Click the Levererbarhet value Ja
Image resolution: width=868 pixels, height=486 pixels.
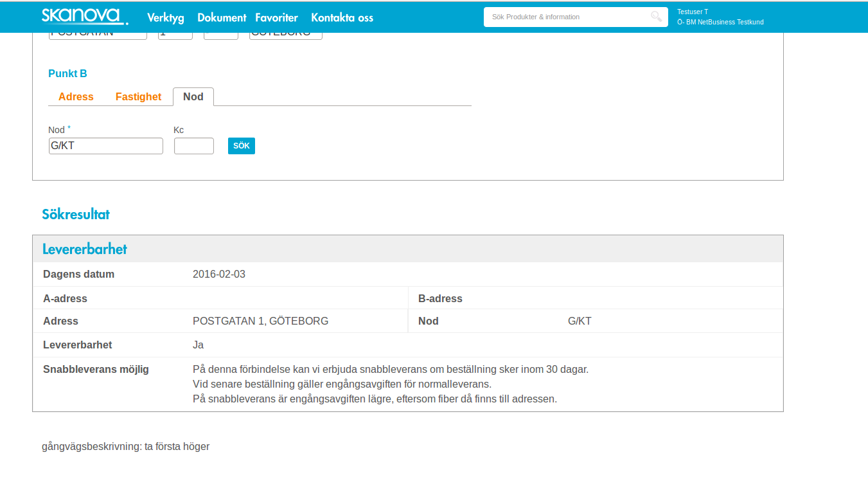[x=198, y=345]
